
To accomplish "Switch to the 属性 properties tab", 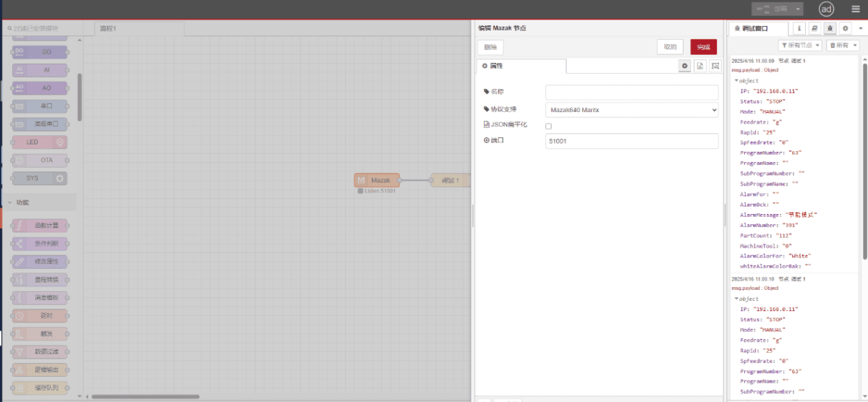I will click(x=521, y=66).
